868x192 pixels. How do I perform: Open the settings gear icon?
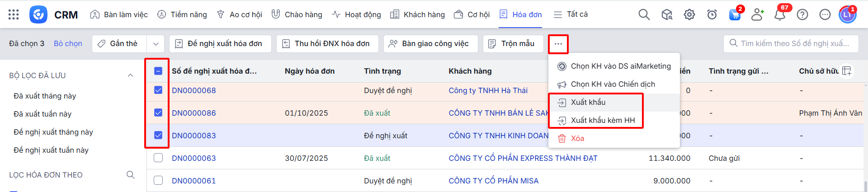689,14
